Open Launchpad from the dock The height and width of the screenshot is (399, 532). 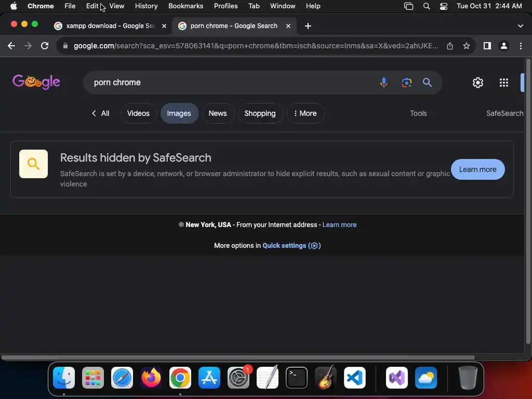(93, 378)
